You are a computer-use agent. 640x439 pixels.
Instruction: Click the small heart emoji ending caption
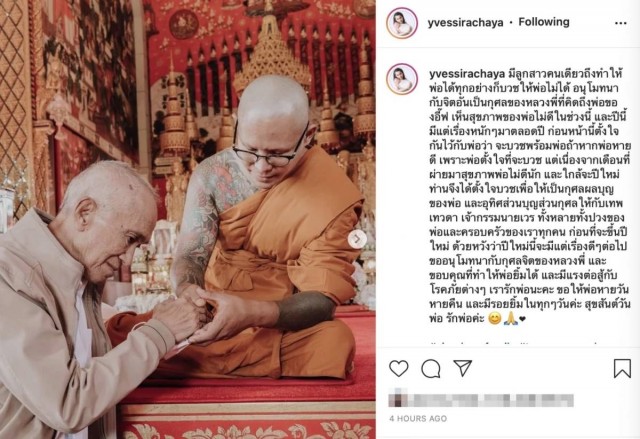522,319
